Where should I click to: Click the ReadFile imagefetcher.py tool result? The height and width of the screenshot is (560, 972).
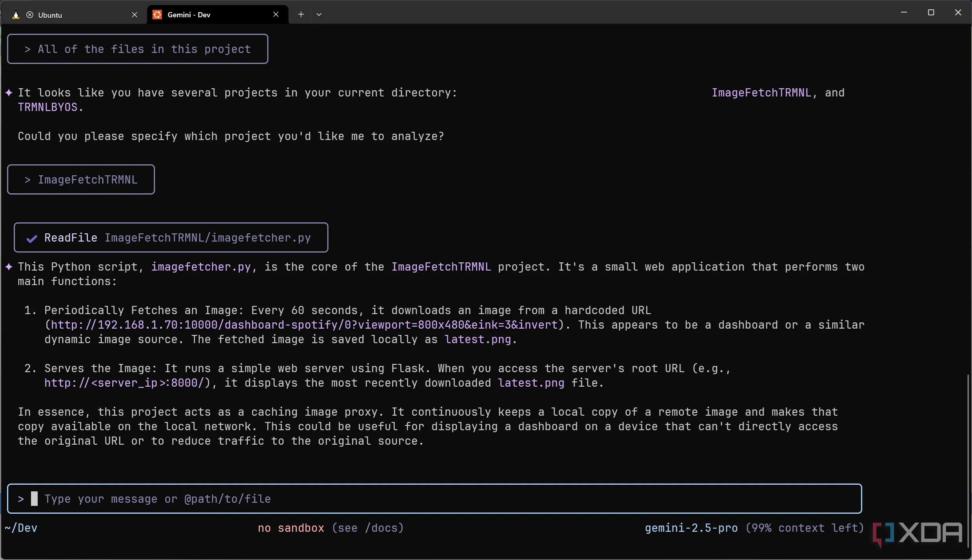171,238
